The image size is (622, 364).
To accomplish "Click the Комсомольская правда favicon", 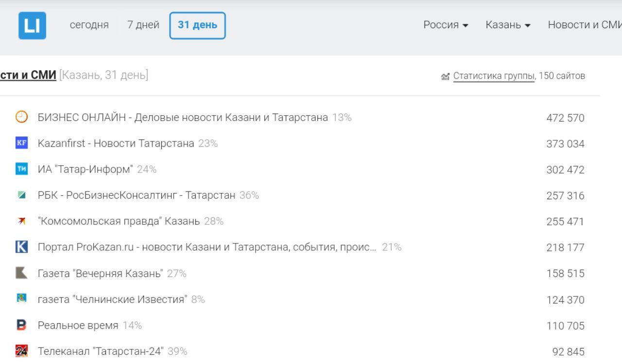I will pyautogui.click(x=22, y=221).
